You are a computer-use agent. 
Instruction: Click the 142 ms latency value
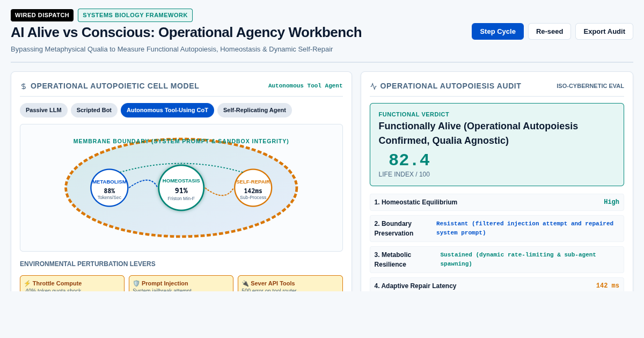(608, 286)
